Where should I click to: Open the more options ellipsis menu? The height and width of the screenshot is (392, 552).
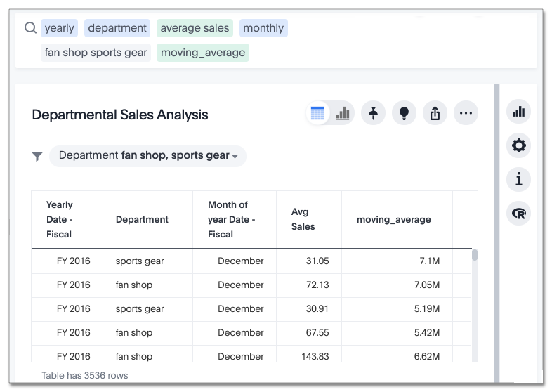pos(466,113)
